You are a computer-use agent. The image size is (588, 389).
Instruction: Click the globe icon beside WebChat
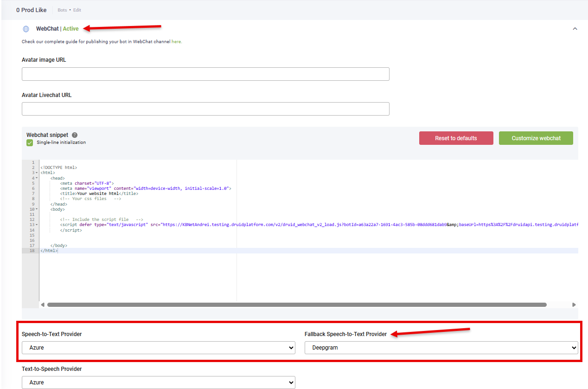click(26, 29)
